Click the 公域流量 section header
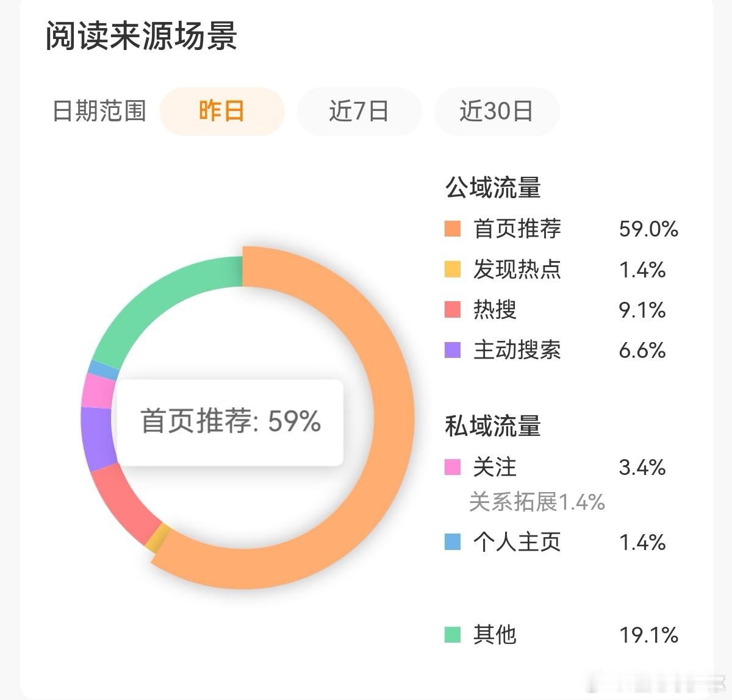This screenshot has width=732, height=700. (494, 188)
